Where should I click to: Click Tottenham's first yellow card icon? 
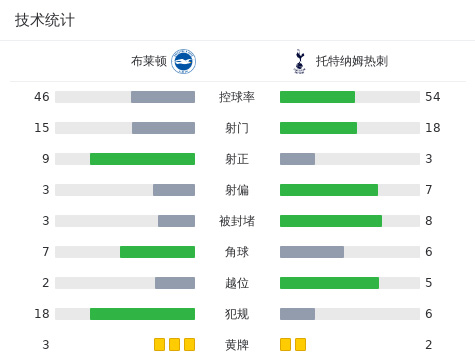[x=285, y=344]
